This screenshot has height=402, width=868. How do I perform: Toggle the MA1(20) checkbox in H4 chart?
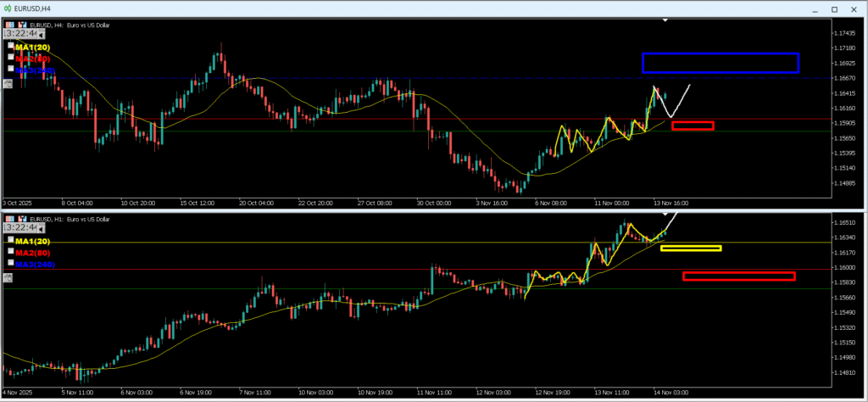coord(10,46)
